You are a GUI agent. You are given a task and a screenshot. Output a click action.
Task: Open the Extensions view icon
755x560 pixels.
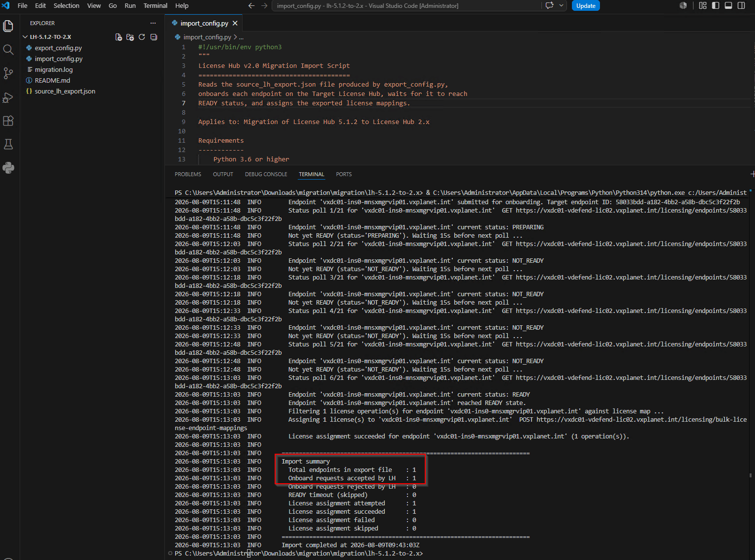(x=8, y=121)
